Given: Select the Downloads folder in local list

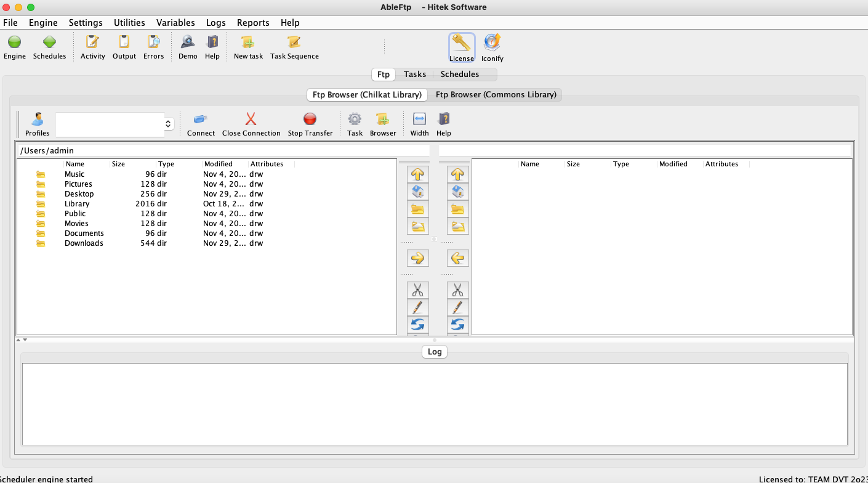Looking at the screenshot, I should 84,243.
